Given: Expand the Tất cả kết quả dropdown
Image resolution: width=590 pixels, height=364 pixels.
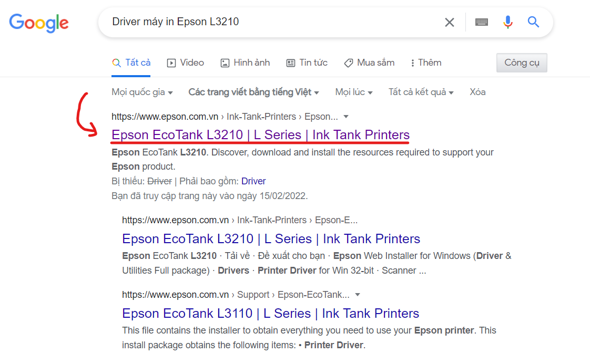Looking at the screenshot, I should click(420, 92).
